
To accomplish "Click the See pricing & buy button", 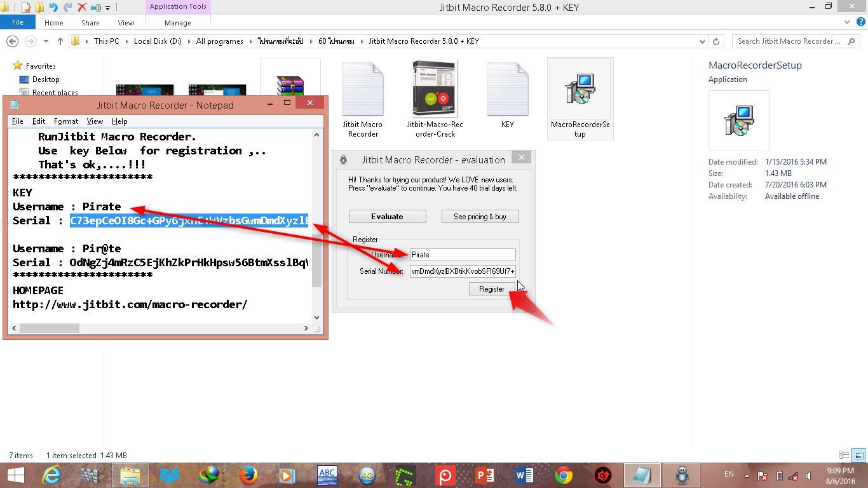I will 480,217.
